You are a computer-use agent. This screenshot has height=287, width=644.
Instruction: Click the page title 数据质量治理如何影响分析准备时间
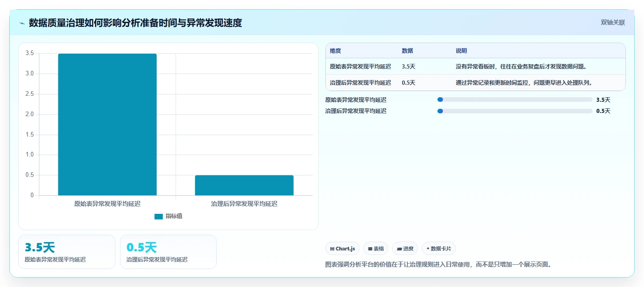click(135, 23)
